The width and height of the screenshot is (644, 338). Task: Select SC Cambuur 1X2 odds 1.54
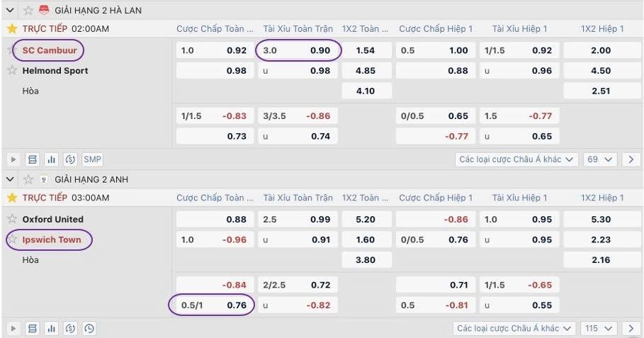tap(366, 50)
